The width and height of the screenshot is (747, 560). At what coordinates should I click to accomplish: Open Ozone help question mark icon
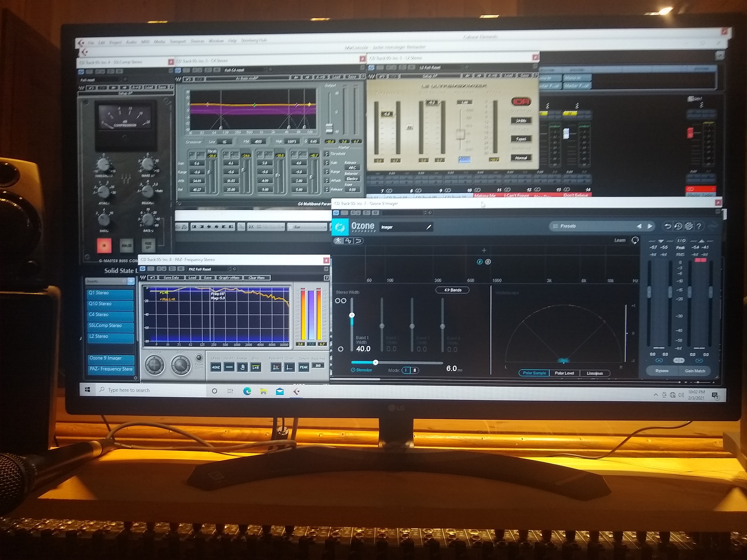699,226
